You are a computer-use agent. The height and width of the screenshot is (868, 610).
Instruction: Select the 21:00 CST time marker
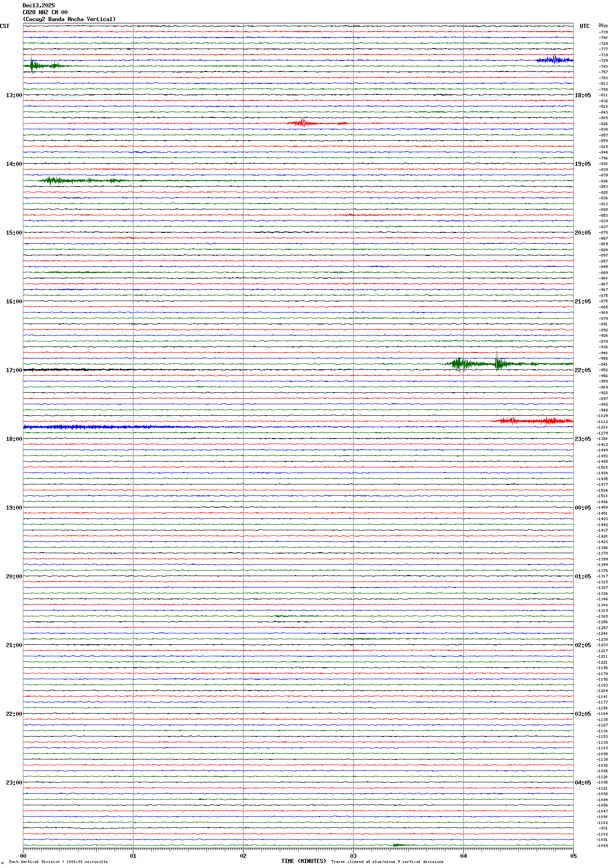tap(14, 645)
